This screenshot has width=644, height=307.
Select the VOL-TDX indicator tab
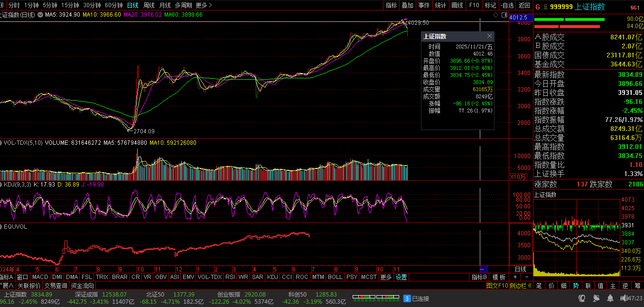tap(210, 277)
